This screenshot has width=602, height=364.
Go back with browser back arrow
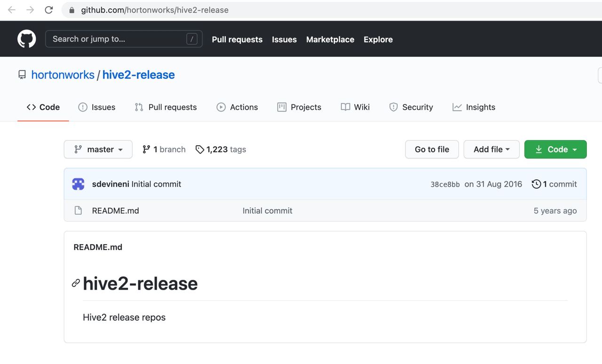click(x=12, y=10)
